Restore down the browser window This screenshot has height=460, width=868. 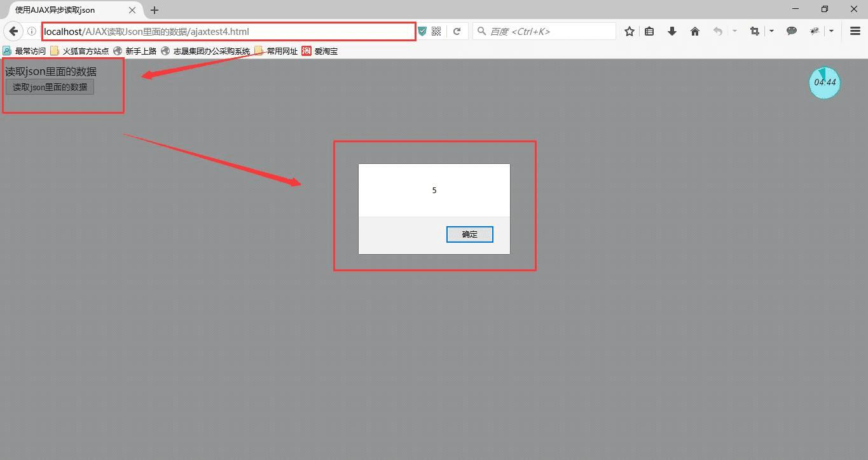point(825,9)
